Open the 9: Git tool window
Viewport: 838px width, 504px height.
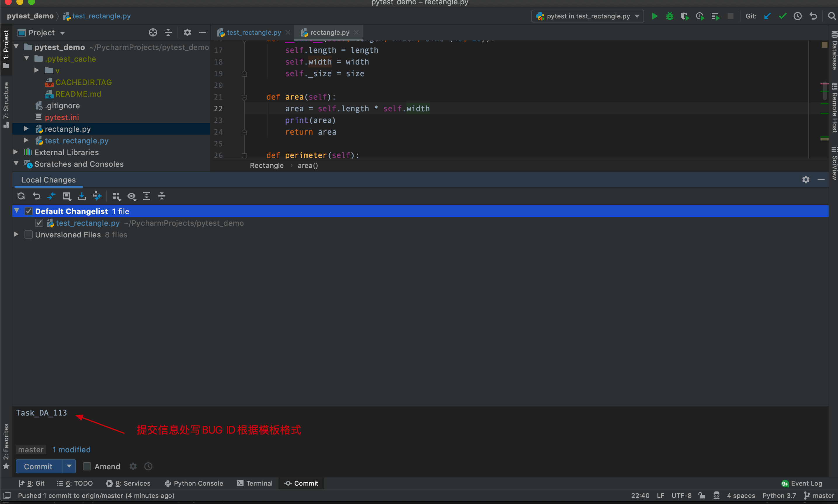pos(32,483)
